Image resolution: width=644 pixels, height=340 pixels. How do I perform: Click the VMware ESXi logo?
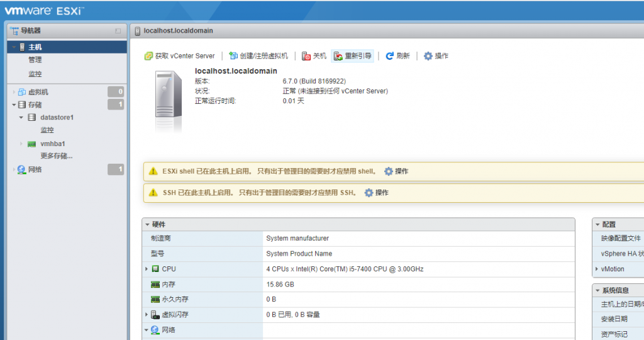pos(43,11)
